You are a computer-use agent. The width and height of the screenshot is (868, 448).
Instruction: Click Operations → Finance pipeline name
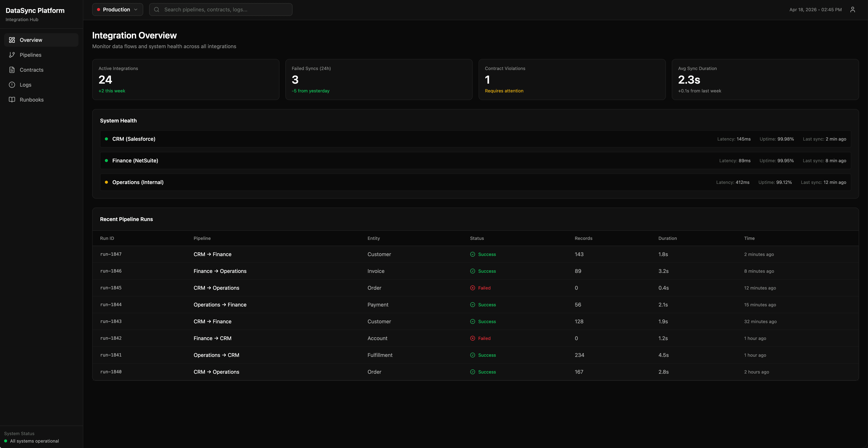(220, 305)
